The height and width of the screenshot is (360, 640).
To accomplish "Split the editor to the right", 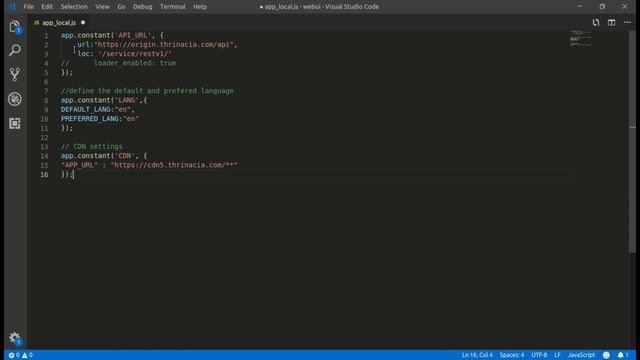I will pos(611,22).
